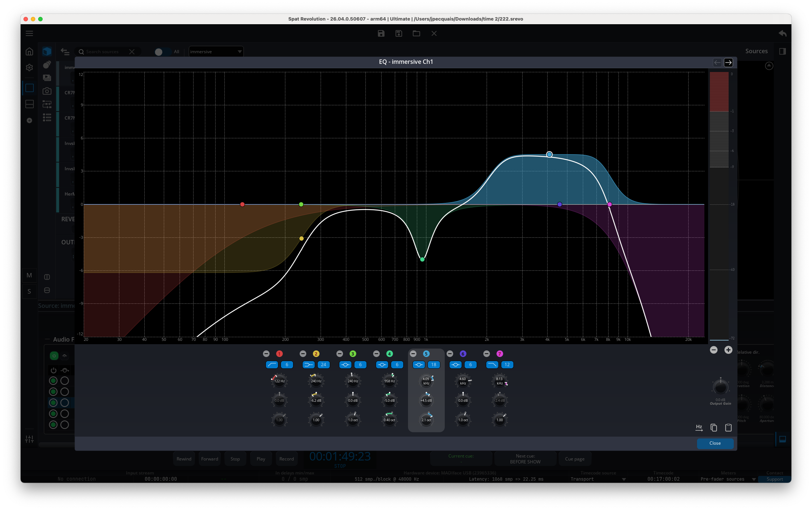
Task: Open band 7 low-pass filter type selector
Action: click(492, 365)
